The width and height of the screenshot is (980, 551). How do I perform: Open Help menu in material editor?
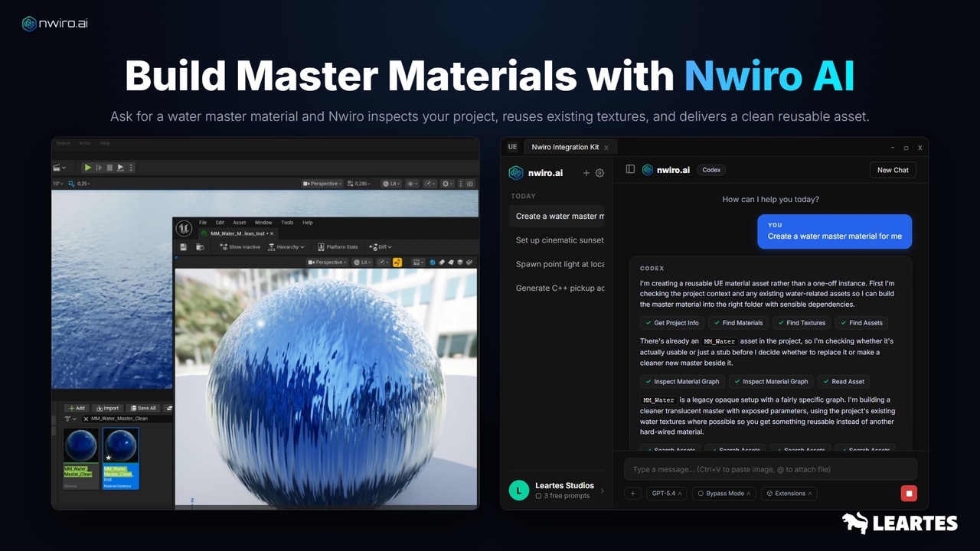pyautogui.click(x=308, y=223)
